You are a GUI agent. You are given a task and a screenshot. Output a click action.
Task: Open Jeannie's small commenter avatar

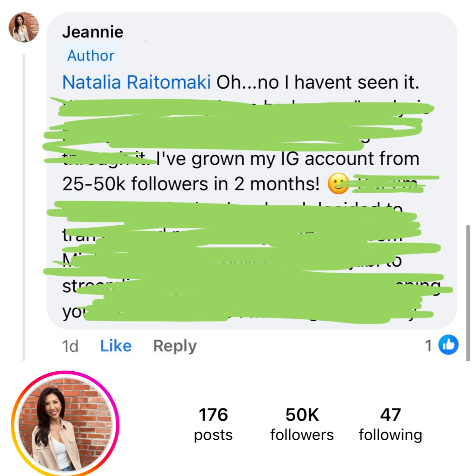[24, 27]
